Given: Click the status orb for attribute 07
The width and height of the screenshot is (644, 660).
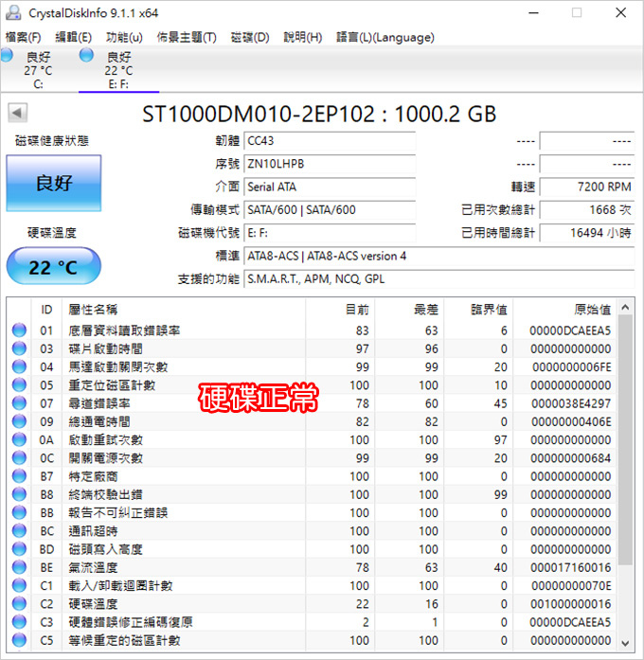Looking at the screenshot, I should tap(19, 403).
